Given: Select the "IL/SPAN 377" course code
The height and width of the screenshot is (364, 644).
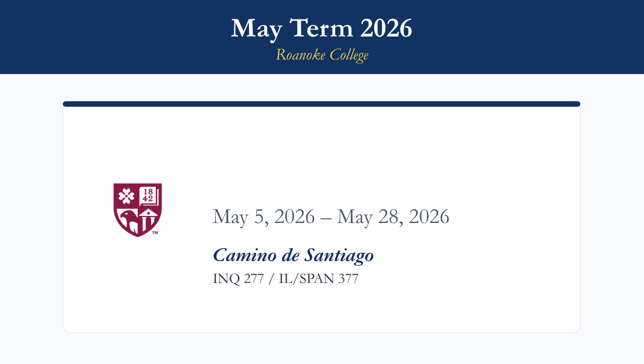Looking at the screenshot, I should pyautogui.click(x=318, y=279).
